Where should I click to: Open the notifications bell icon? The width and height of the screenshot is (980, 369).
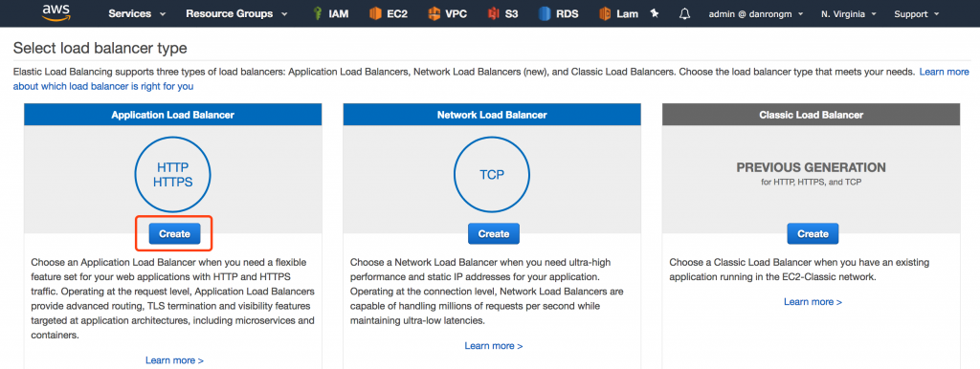[x=684, y=13]
